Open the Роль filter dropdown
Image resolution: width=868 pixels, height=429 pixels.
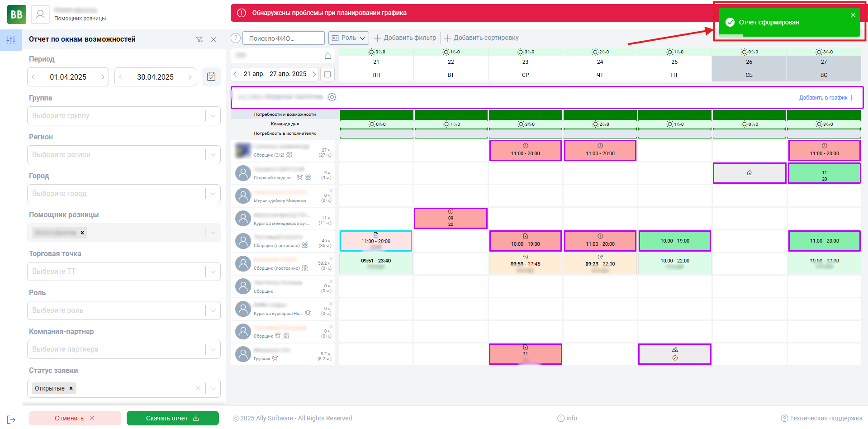[x=349, y=38]
